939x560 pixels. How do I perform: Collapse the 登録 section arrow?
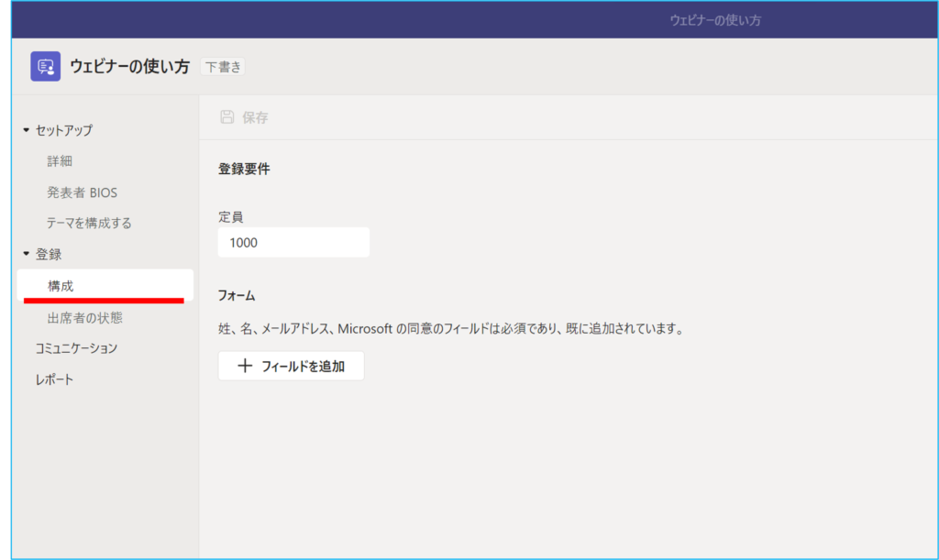(27, 254)
